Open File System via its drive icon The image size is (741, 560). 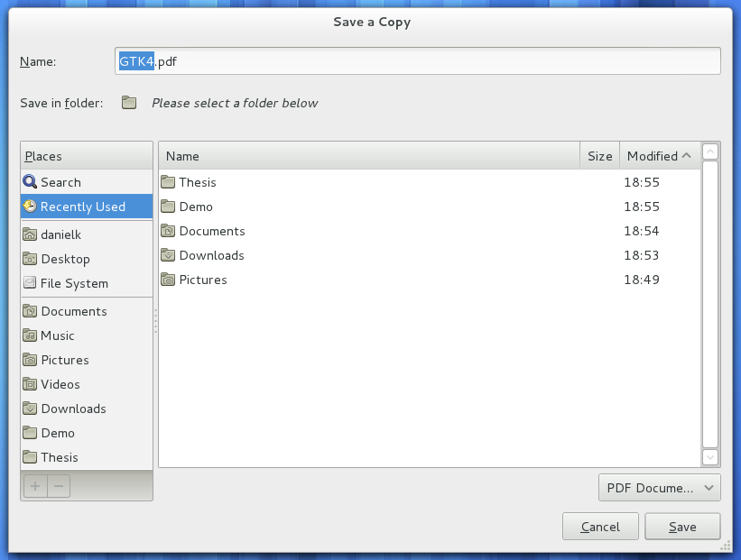tap(29, 283)
